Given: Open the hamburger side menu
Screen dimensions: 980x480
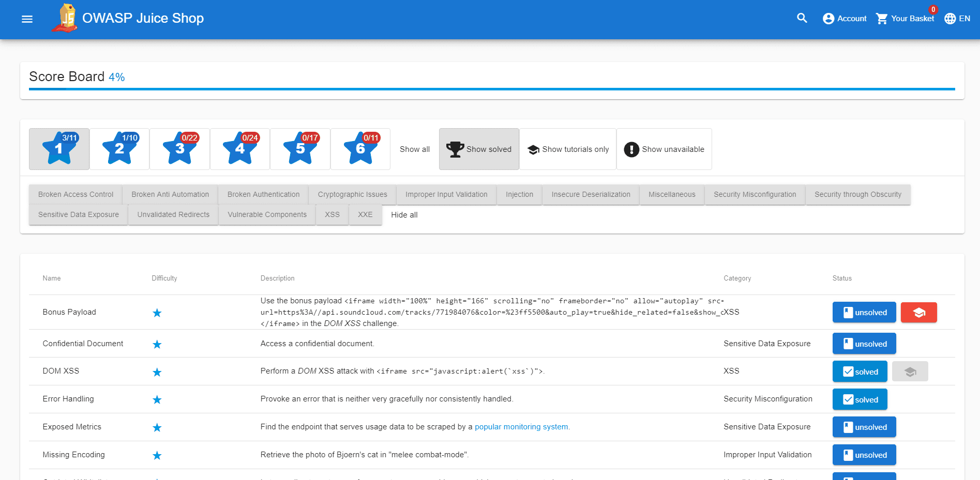Looking at the screenshot, I should (x=27, y=19).
